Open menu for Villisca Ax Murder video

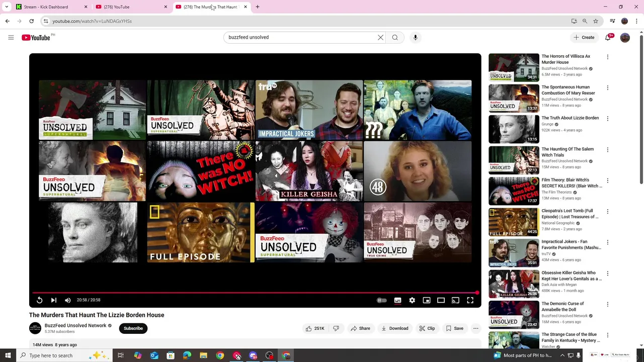click(x=608, y=57)
